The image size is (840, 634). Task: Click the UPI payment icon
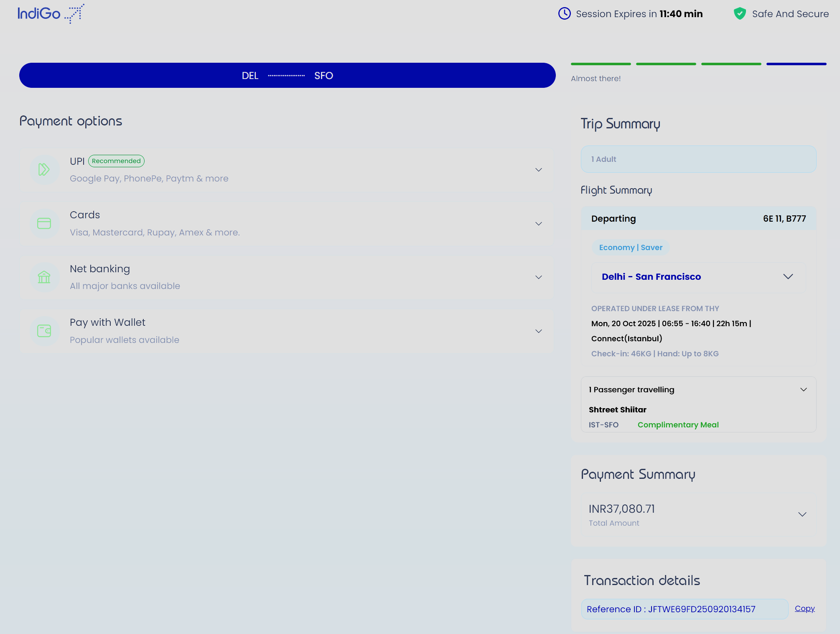point(44,169)
